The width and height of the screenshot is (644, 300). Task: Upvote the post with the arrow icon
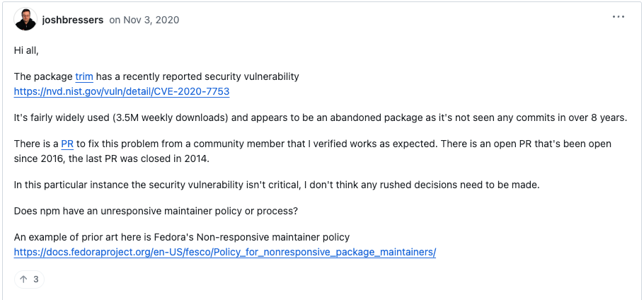point(23,279)
